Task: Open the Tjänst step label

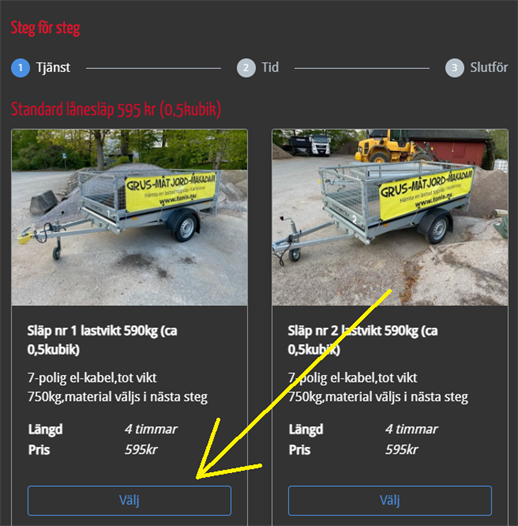Action: point(53,67)
